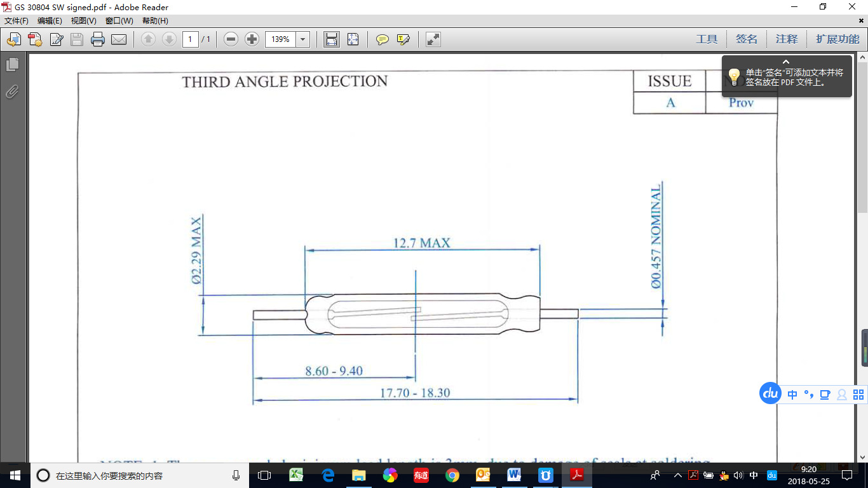Image resolution: width=868 pixels, height=488 pixels.
Task: Open the 帮助(H) menu
Action: click(x=155, y=21)
